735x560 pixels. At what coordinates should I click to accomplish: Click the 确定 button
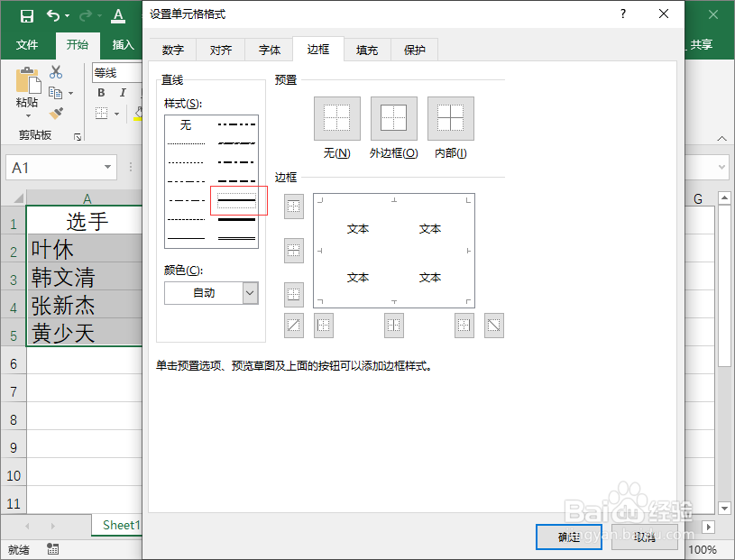(x=569, y=537)
